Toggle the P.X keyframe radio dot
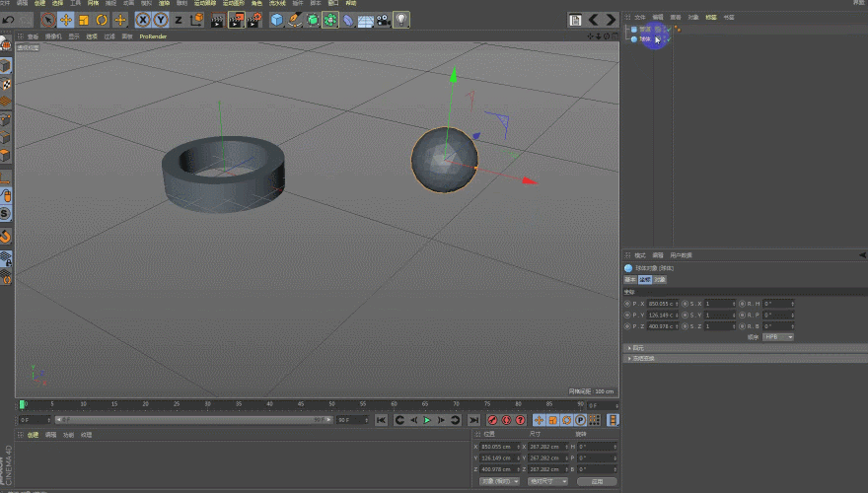The width and height of the screenshot is (868, 493). click(627, 303)
